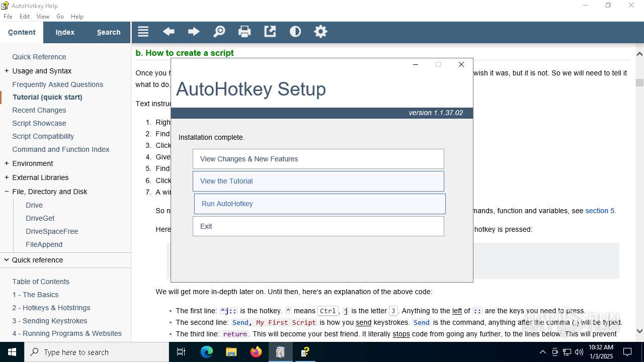Select Tutorial (quick start) entry
The width and height of the screenshot is (644, 362).
[47, 97]
